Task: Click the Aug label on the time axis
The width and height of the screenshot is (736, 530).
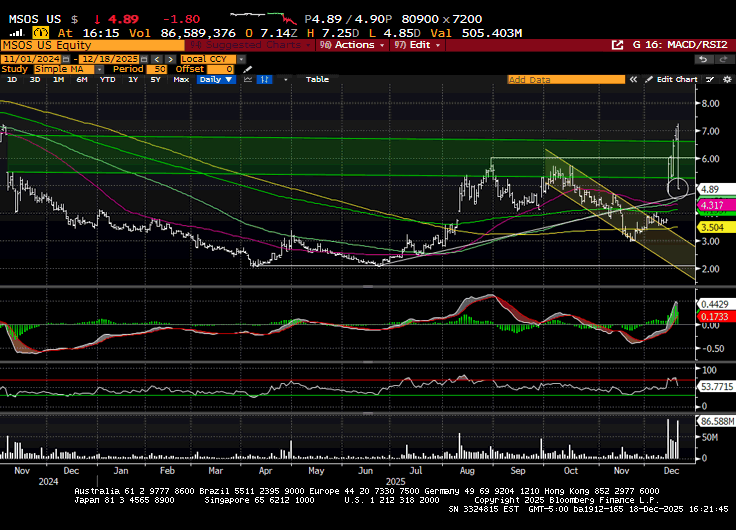Action: 467,470
